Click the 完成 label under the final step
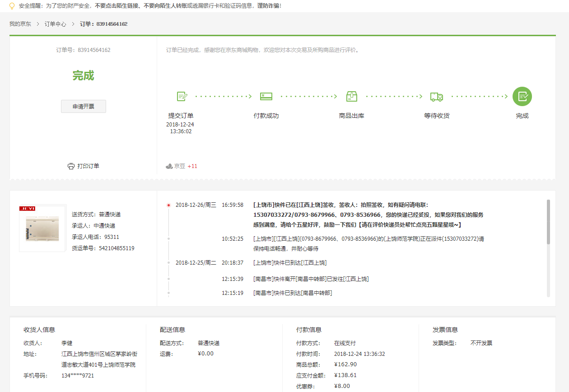This screenshot has width=569, height=392. tap(522, 116)
